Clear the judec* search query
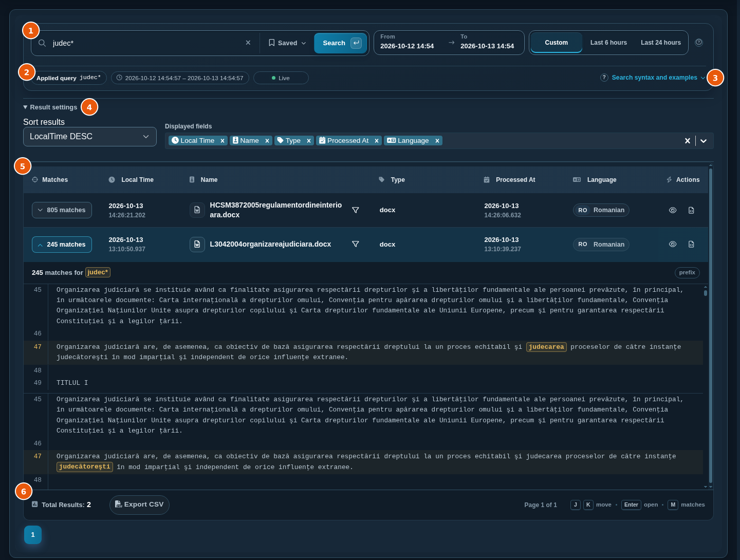740x560 pixels. point(248,43)
